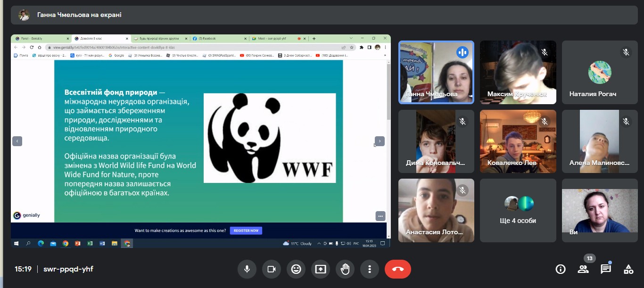644x288 pixels.
Task: Toggle the camera button
Action: [x=271, y=269]
